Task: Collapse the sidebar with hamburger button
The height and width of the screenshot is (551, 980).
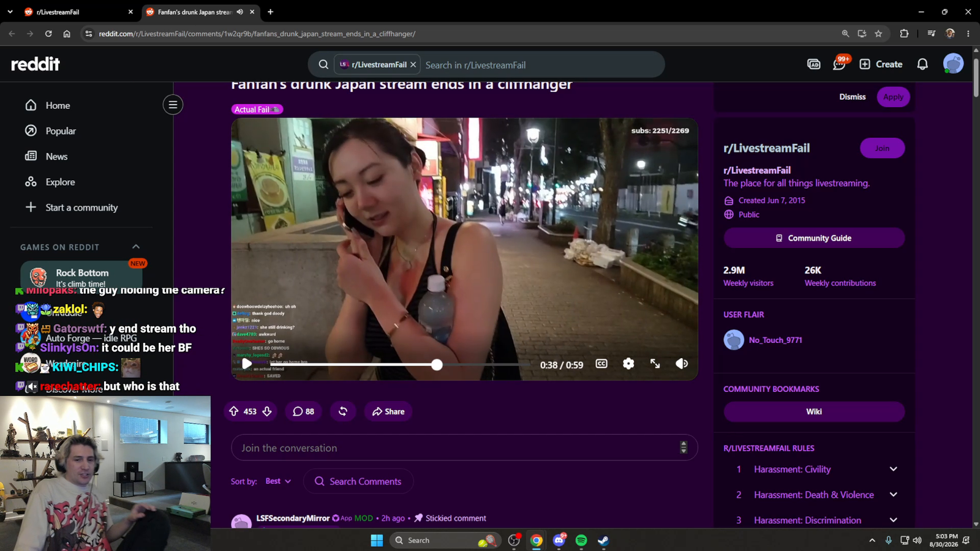Action: [x=173, y=105]
